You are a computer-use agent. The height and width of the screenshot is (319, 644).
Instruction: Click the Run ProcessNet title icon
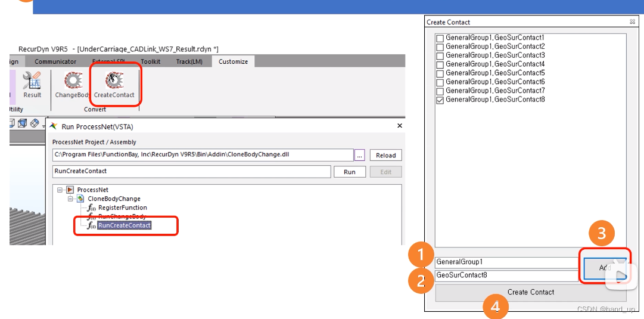53,126
